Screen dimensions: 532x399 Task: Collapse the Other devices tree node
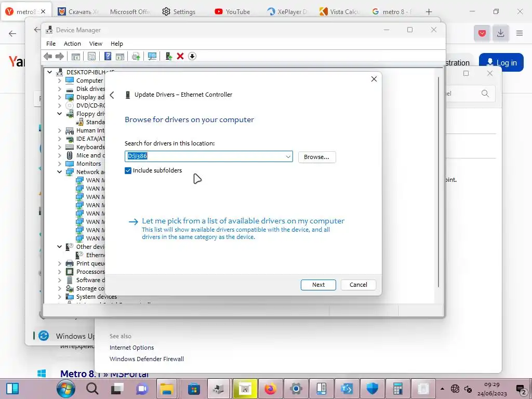pyautogui.click(x=60, y=247)
